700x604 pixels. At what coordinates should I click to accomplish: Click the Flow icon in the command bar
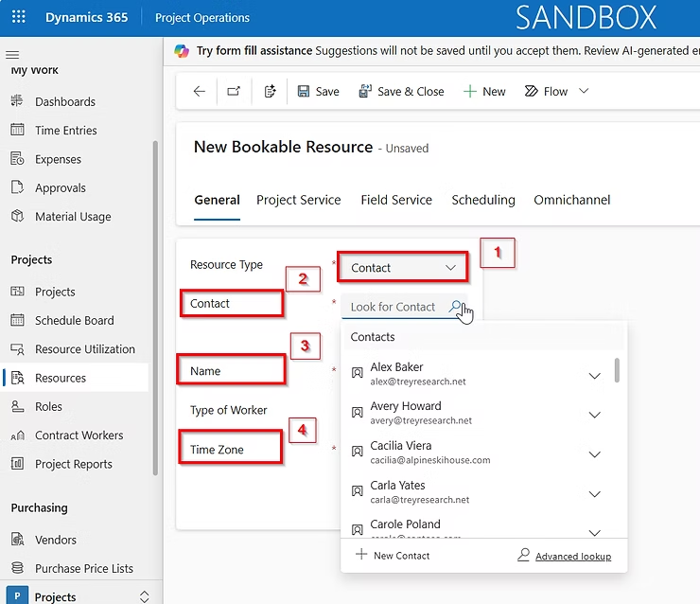click(x=531, y=91)
